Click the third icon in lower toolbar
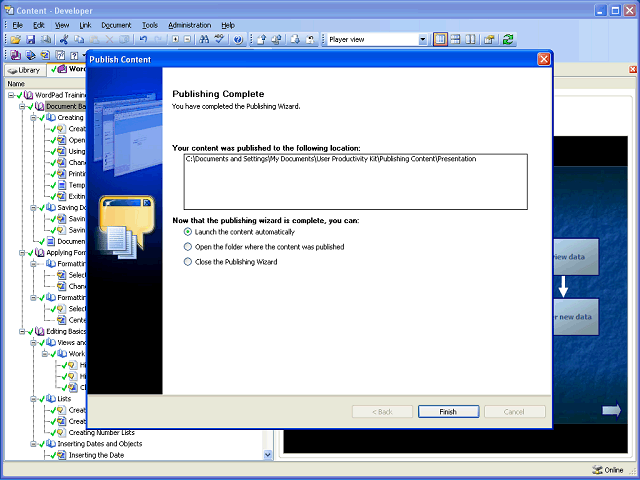640x480 pixels. tap(45, 55)
